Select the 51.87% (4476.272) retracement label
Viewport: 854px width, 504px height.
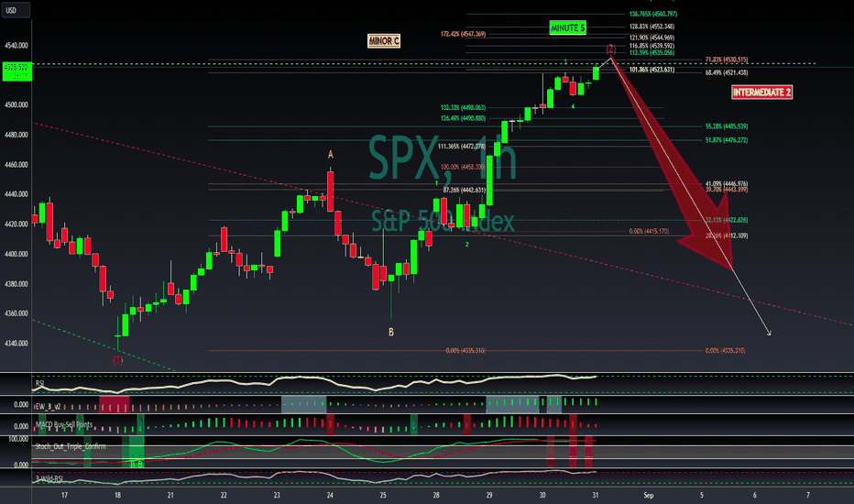[727, 140]
